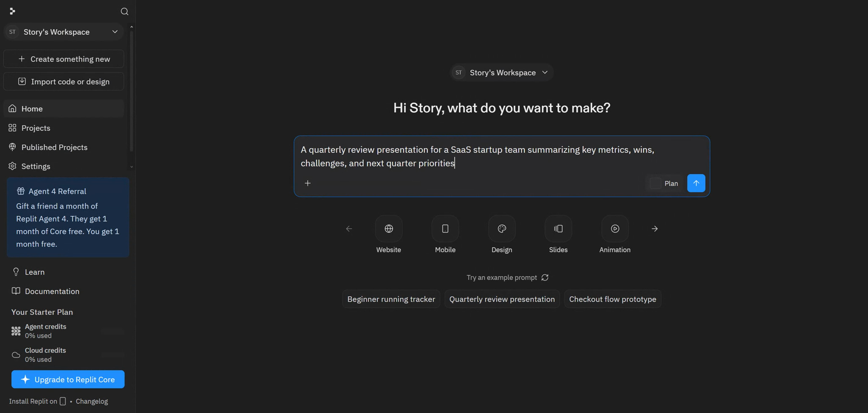Choose Beginner running tracker example prompt

[391, 299]
